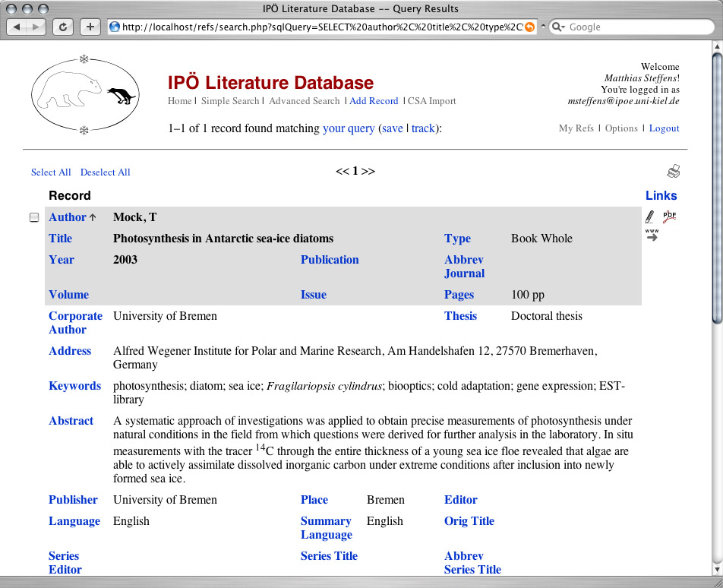Click Deselect All link
The height and width of the screenshot is (588, 723).
click(x=105, y=172)
